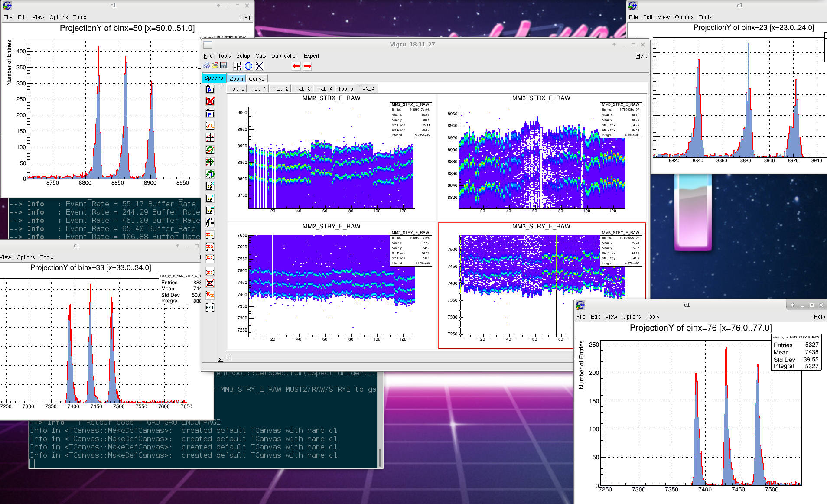Select the Gaussian fit peak icon
This screenshot has width=827, height=504.
[210, 126]
